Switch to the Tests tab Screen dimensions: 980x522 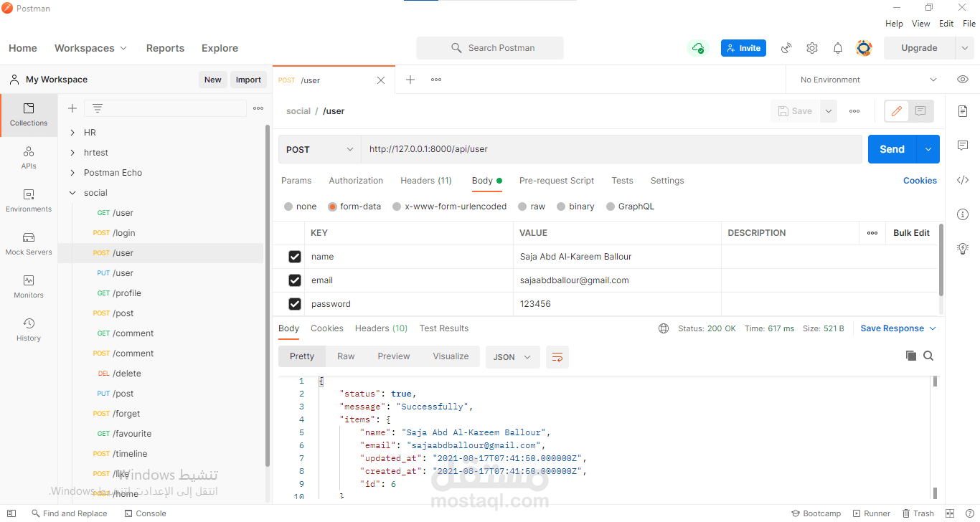point(622,181)
